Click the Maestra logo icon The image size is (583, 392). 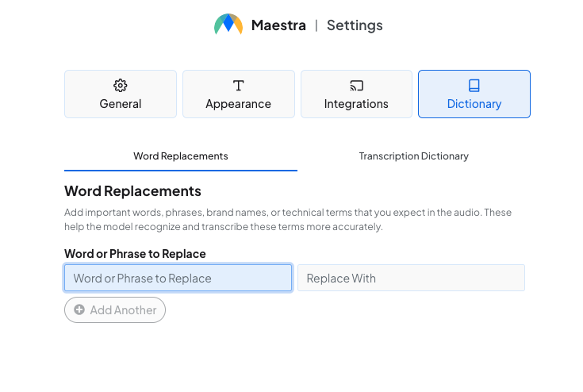(228, 25)
